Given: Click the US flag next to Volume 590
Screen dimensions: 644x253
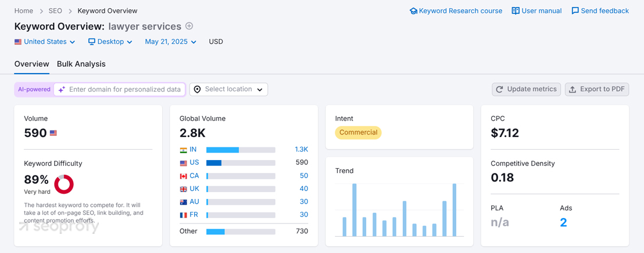Looking at the screenshot, I should click(x=53, y=133).
